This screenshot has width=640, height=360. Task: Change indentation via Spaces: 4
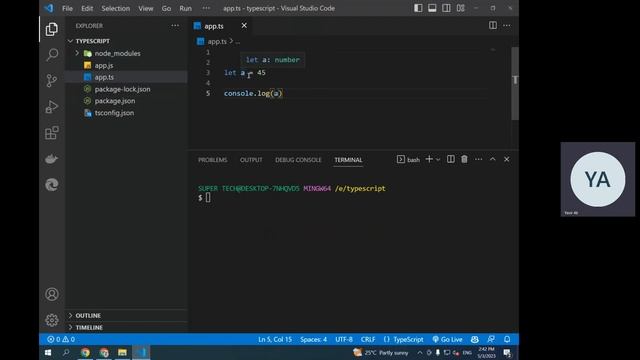tap(313, 339)
